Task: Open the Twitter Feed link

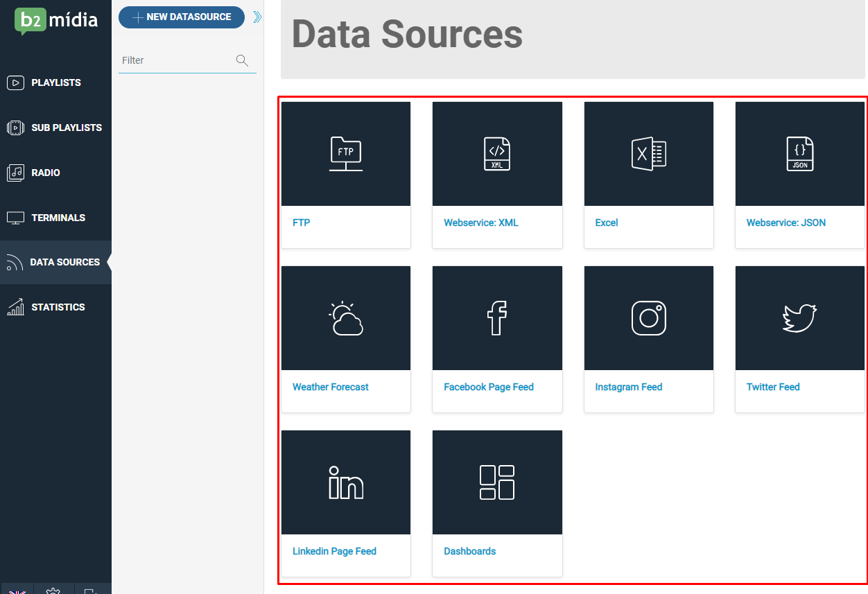Action: pos(773,387)
